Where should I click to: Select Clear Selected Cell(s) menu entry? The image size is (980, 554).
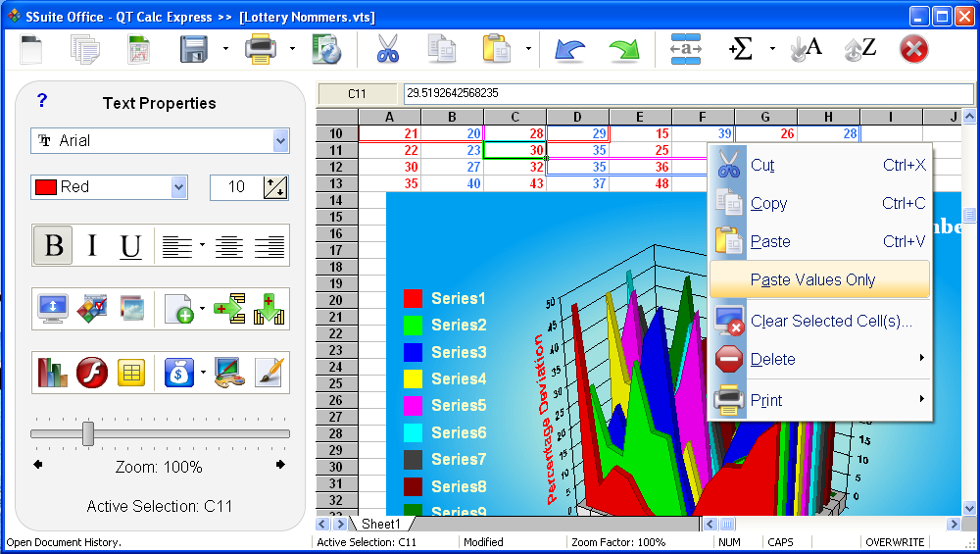pos(830,322)
